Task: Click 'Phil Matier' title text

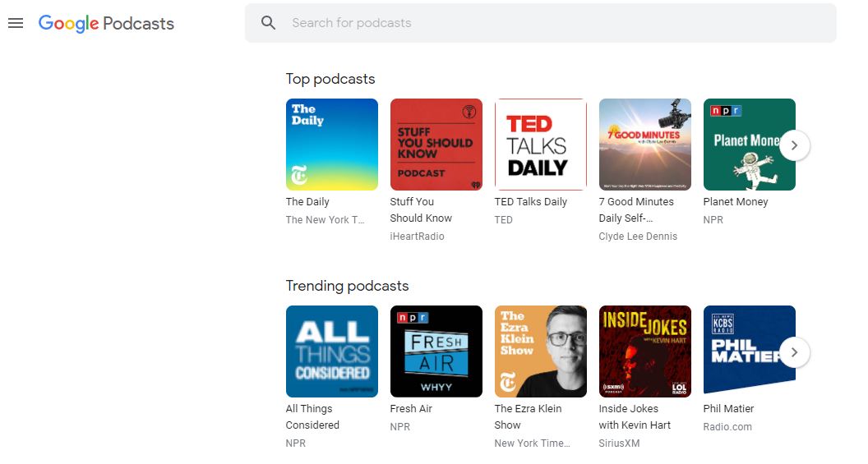Action: click(728, 409)
